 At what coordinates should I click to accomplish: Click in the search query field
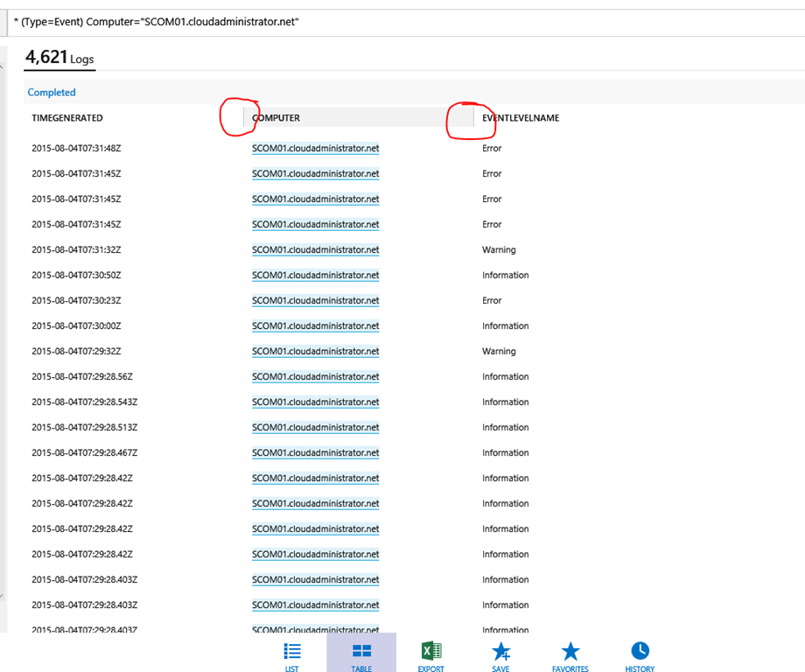pyautogui.click(x=402, y=21)
